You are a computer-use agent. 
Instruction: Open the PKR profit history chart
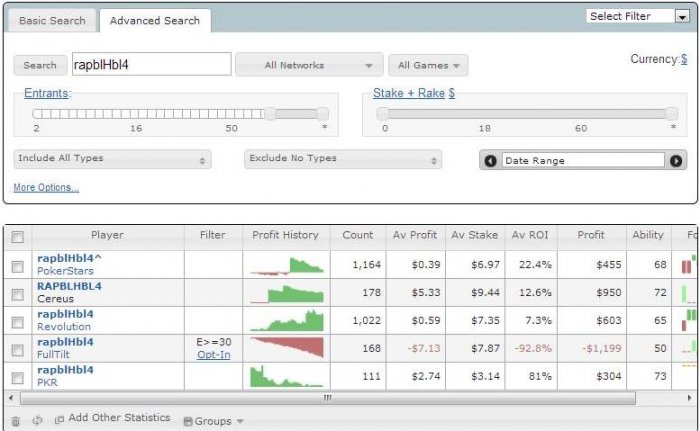287,377
